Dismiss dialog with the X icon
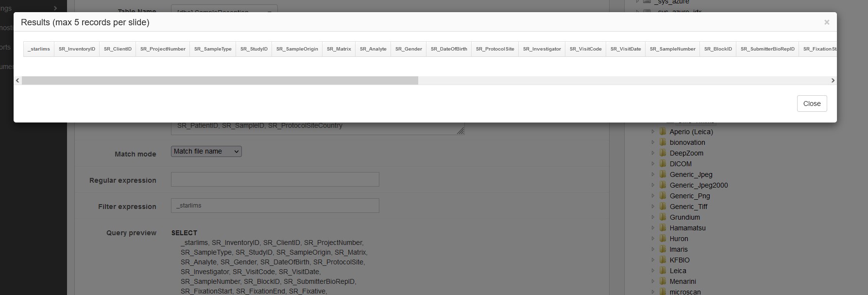The width and height of the screenshot is (868, 295). pos(827,22)
